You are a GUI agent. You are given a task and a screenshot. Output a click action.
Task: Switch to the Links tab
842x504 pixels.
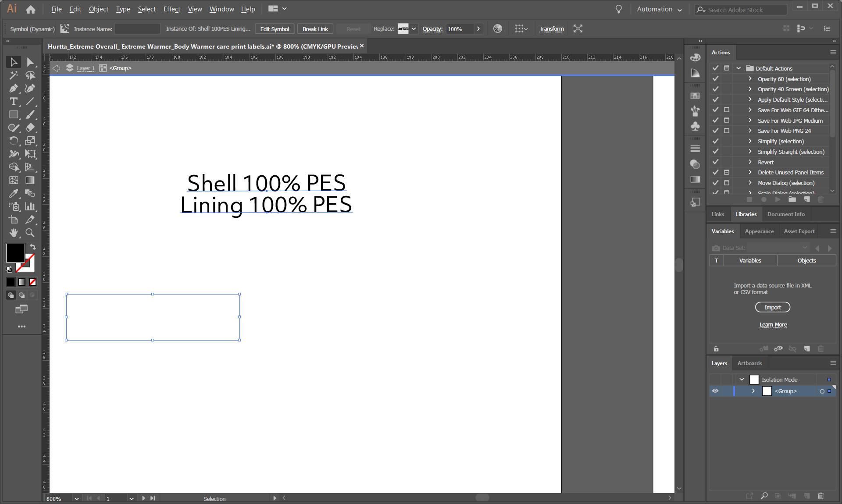click(x=717, y=214)
